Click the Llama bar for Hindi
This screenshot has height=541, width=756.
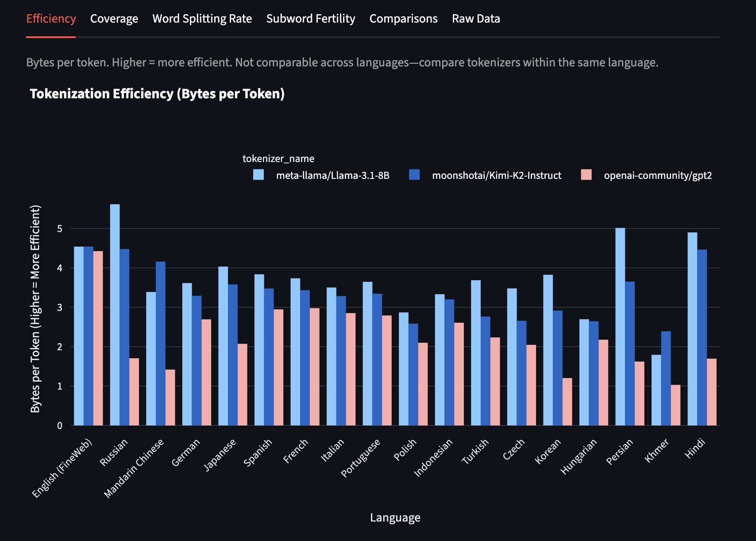point(692,328)
